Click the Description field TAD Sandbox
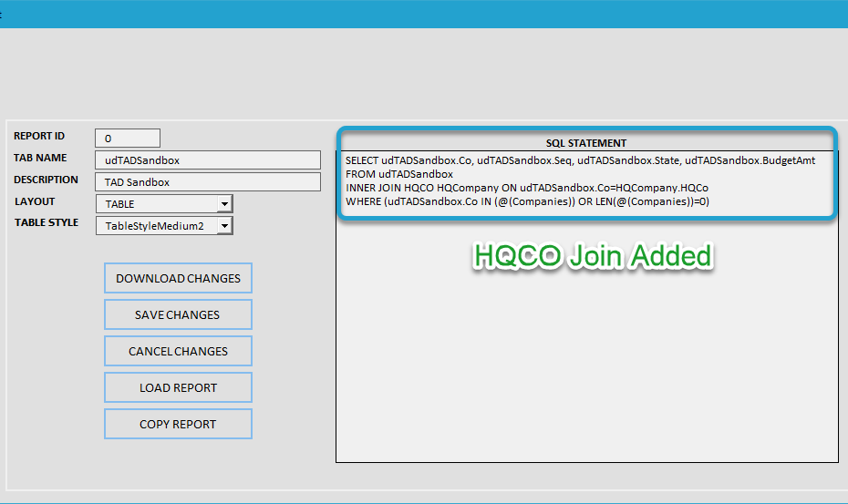Viewport: 848px width, 504px height. pos(208,181)
